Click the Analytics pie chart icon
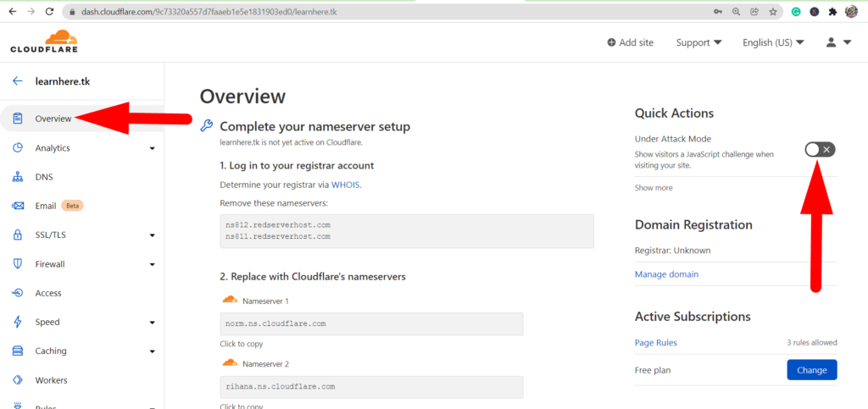 [18, 147]
